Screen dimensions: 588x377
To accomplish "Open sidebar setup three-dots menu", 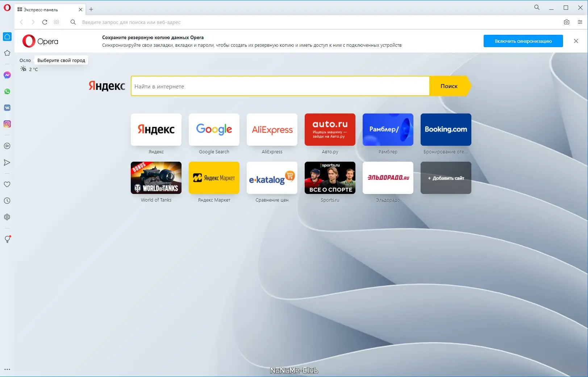I will pyautogui.click(x=7, y=369).
